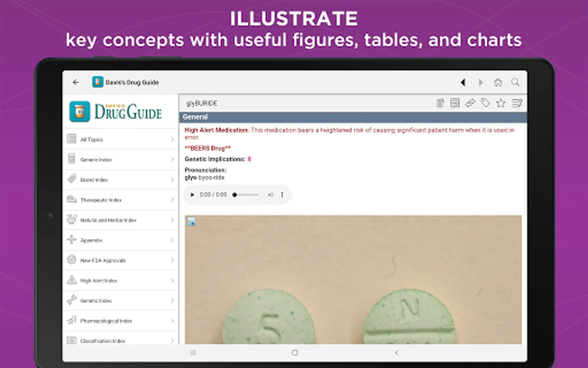The height and width of the screenshot is (368, 588).
Task: Navigate to previous entry with black triangle
Action: pyautogui.click(x=463, y=82)
